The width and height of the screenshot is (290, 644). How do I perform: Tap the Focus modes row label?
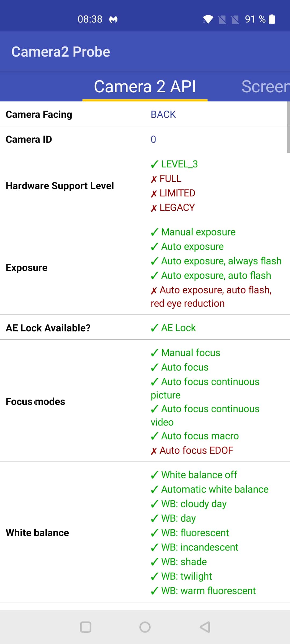[x=35, y=401]
